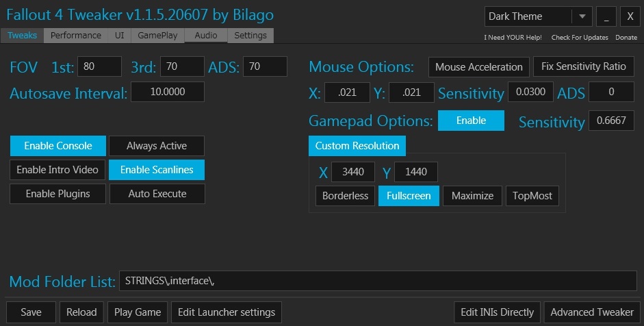Click the Save button
Viewport: 644px width, 326px height.
pos(31,312)
